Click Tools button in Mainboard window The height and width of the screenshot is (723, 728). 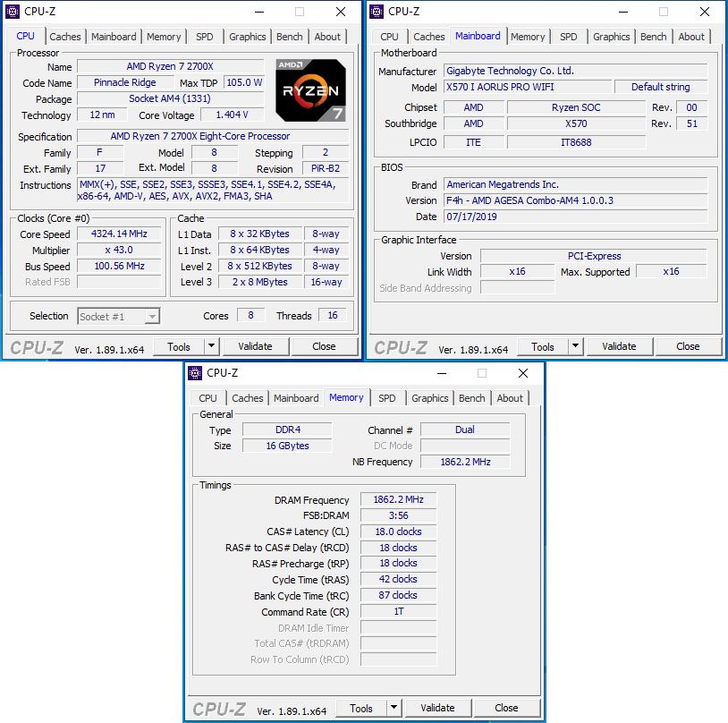point(543,346)
